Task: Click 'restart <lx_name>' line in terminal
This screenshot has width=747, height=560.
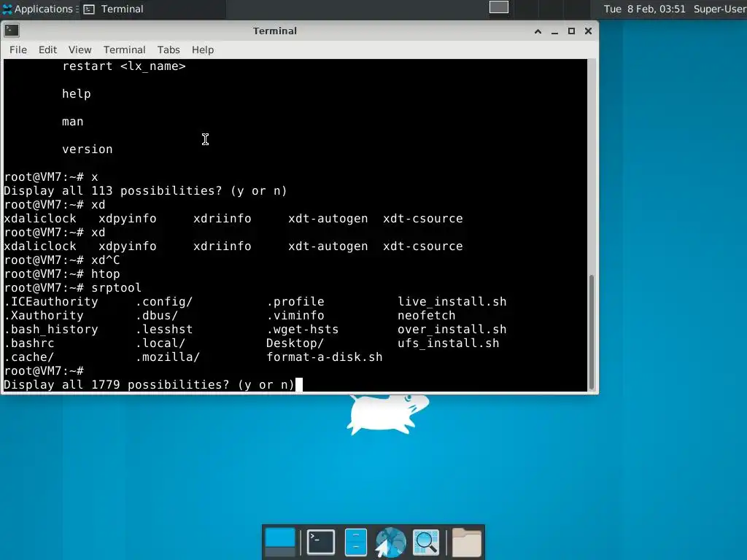Action: tap(124, 66)
